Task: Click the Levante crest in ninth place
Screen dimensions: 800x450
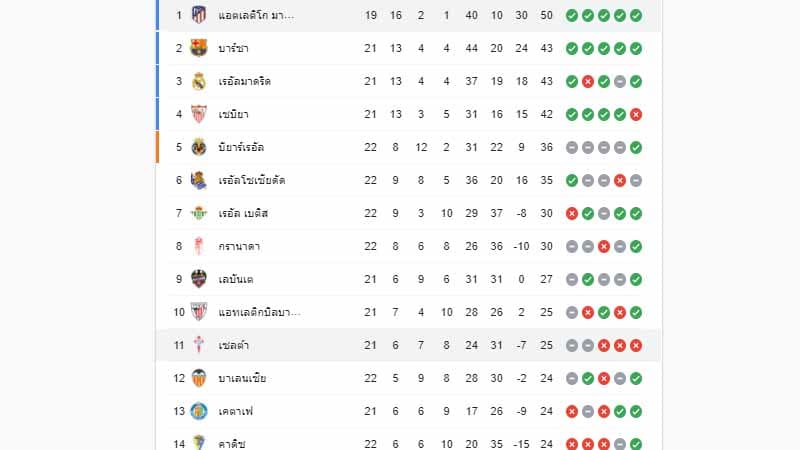Action: (x=199, y=279)
